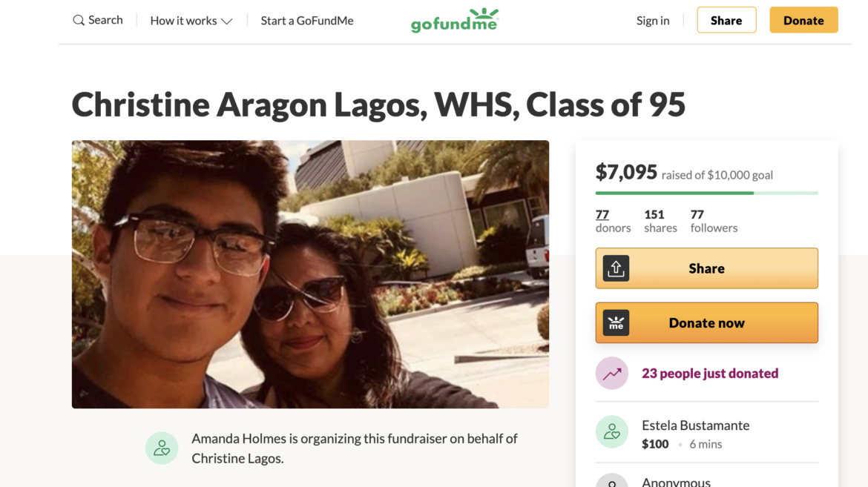The height and width of the screenshot is (487, 868).
Task: Expand the How it works menu
Action: (191, 21)
